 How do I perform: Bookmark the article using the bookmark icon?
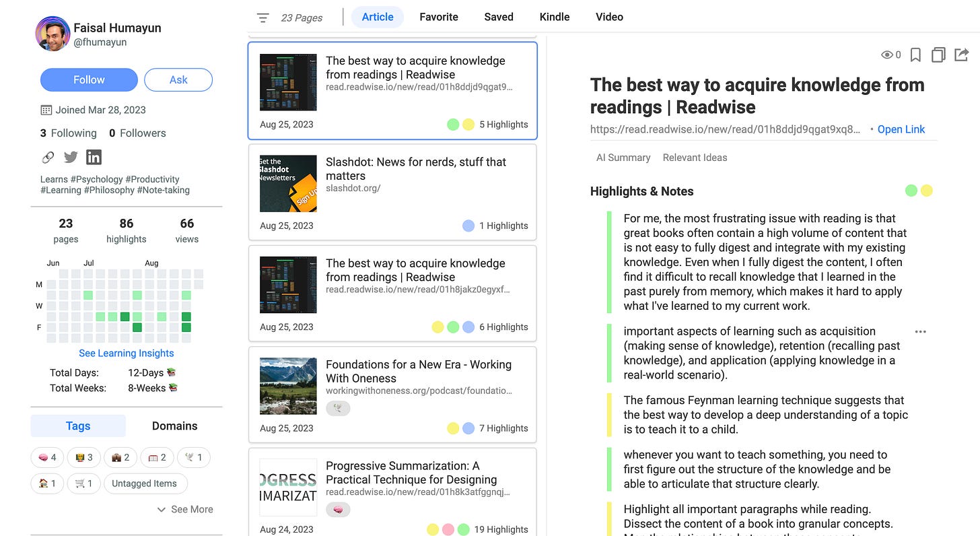click(x=915, y=55)
